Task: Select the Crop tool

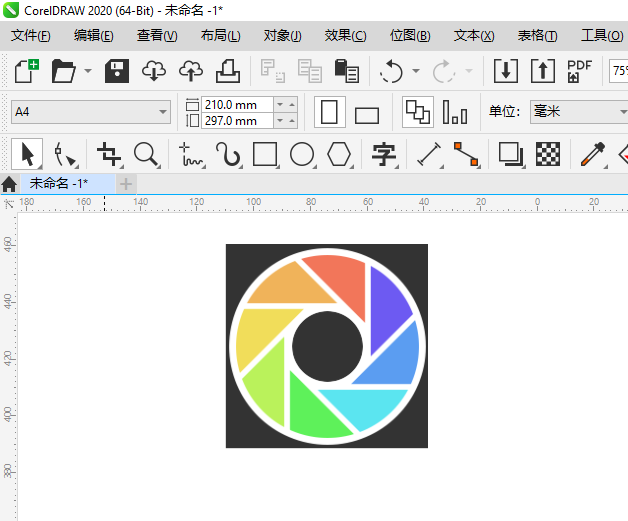Action: click(109, 154)
